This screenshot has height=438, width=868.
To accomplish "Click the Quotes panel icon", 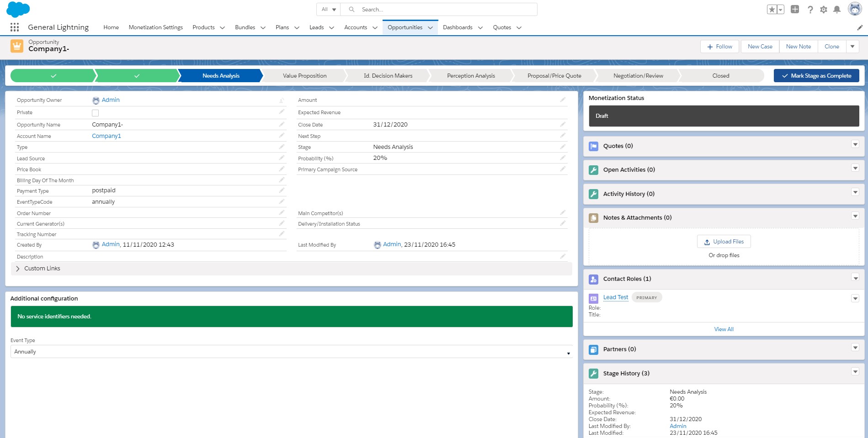I will click(x=593, y=146).
